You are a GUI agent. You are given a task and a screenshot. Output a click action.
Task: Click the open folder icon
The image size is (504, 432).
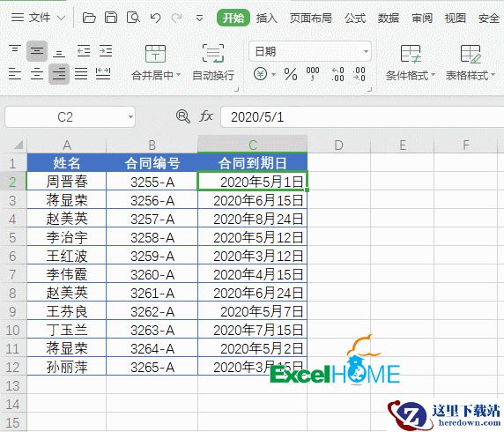(89, 18)
